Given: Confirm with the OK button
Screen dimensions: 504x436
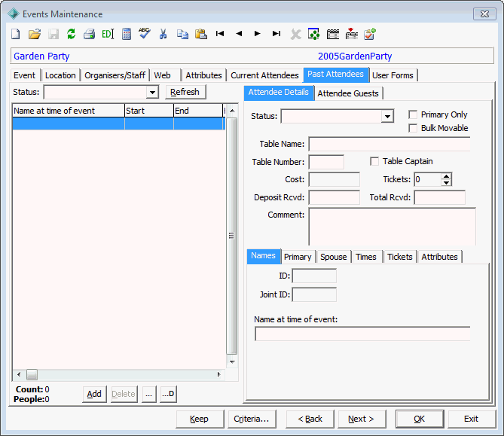Looking at the screenshot, I should click(419, 419).
